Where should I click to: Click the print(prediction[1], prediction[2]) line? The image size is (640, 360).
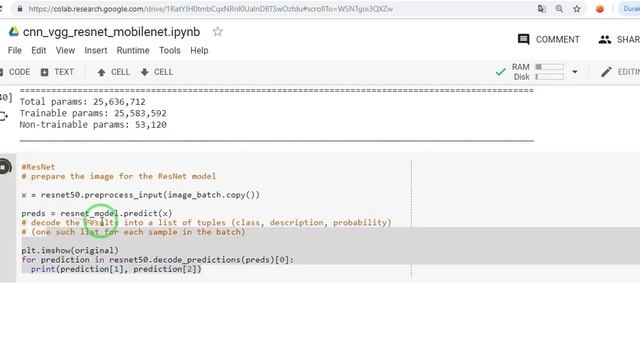pyautogui.click(x=116, y=269)
